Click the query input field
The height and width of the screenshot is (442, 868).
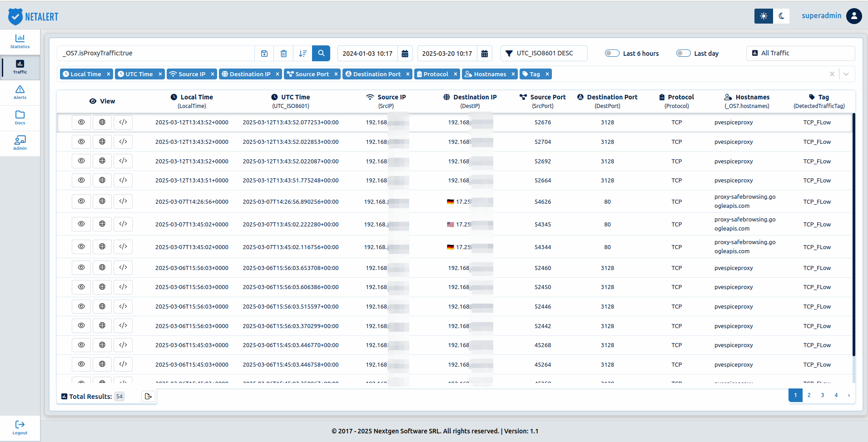(x=156, y=54)
